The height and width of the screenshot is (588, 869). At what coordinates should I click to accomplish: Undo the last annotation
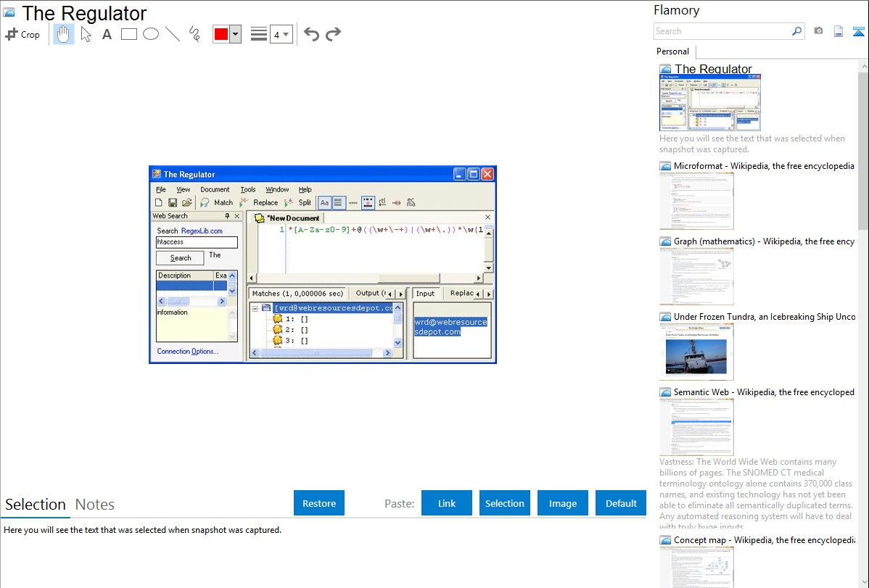[x=311, y=34]
